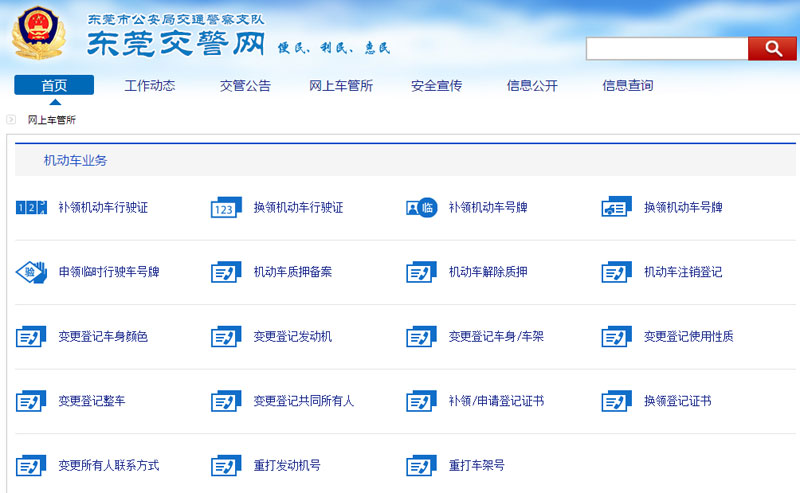Open the 信息查询 navigation menu
The width and height of the screenshot is (800, 493).
pos(627,86)
